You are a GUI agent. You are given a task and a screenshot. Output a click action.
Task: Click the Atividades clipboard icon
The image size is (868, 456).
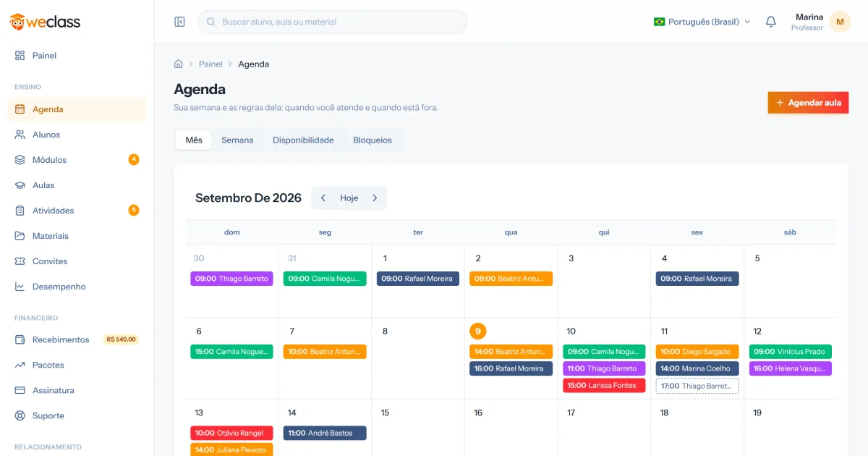20,211
